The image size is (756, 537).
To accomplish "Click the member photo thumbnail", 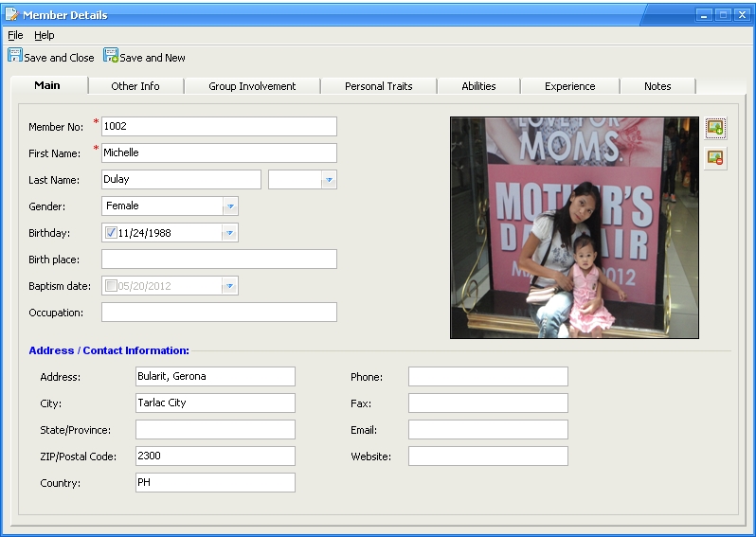I will point(574,227).
